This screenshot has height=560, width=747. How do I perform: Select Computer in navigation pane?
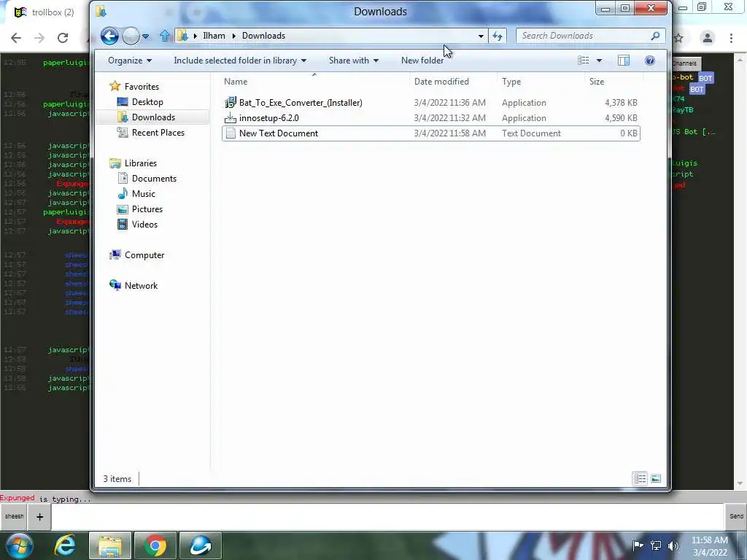point(144,255)
